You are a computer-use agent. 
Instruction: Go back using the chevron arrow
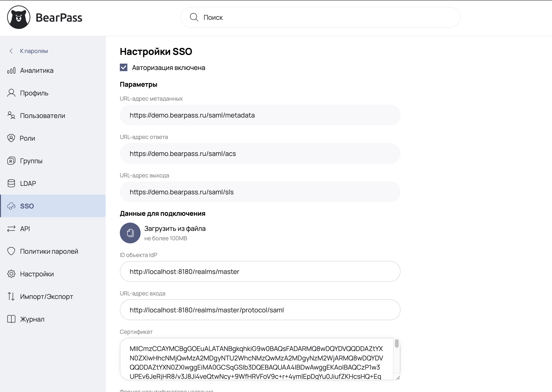11,51
